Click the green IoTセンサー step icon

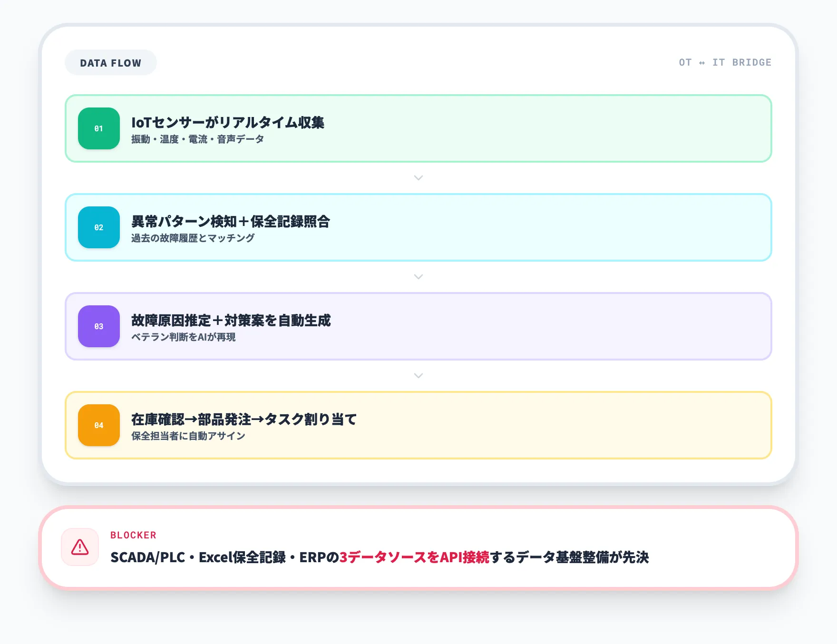tap(98, 128)
